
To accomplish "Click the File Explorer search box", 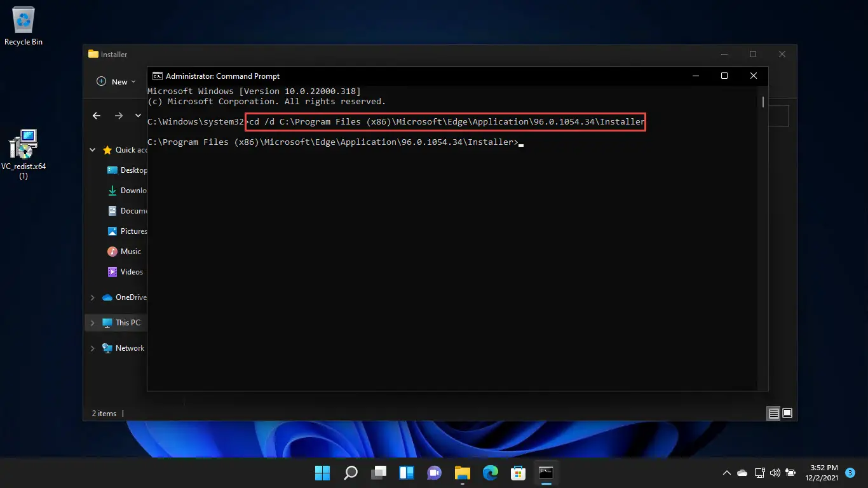I will point(778,116).
